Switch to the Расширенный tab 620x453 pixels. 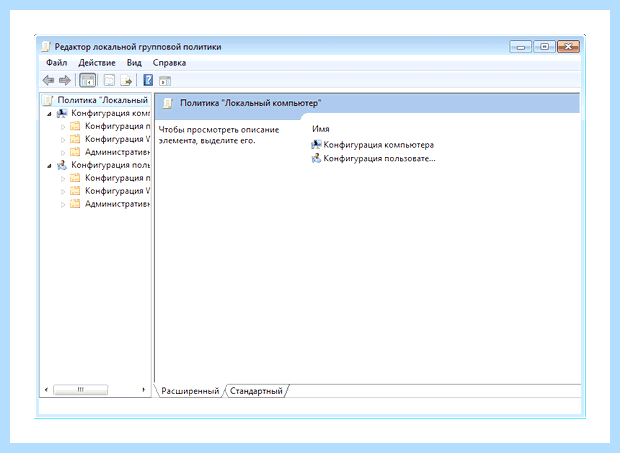tap(190, 391)
